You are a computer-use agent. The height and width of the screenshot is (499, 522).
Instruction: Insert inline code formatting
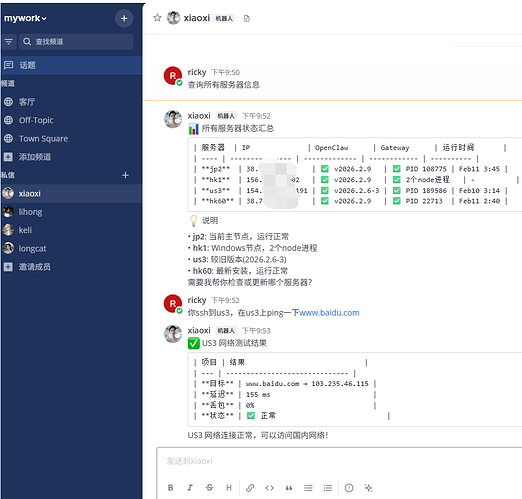[x=269, y=488]
